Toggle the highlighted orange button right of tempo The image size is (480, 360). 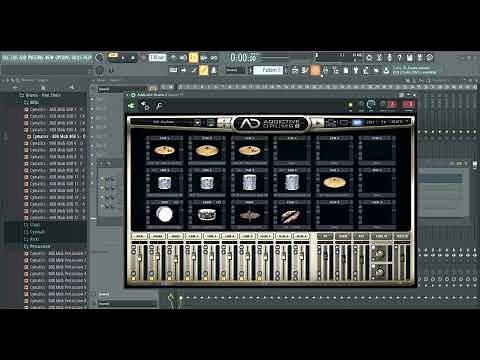tap(193, 58)
